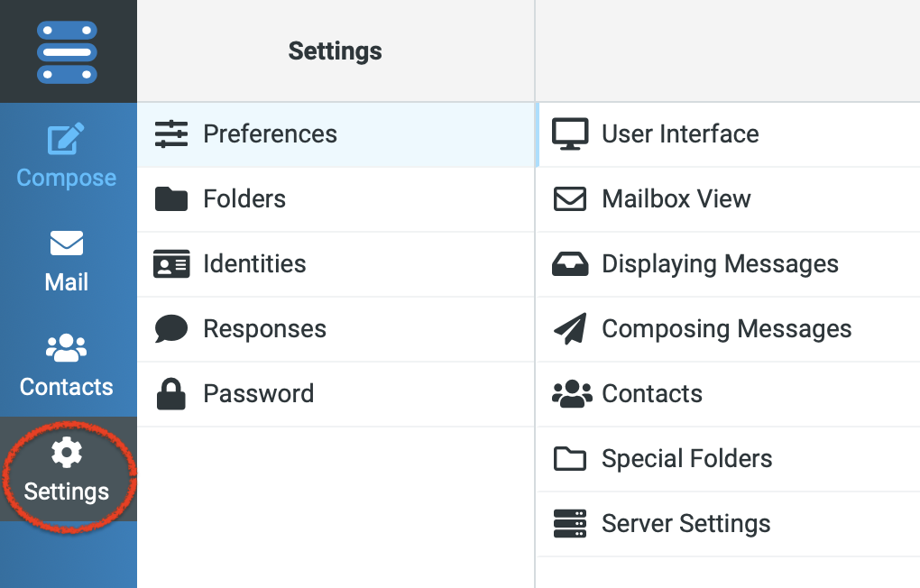This screenshot has height=588, width=920.
Task: Open the Compose label in sidebar
Action: [67, 178]
